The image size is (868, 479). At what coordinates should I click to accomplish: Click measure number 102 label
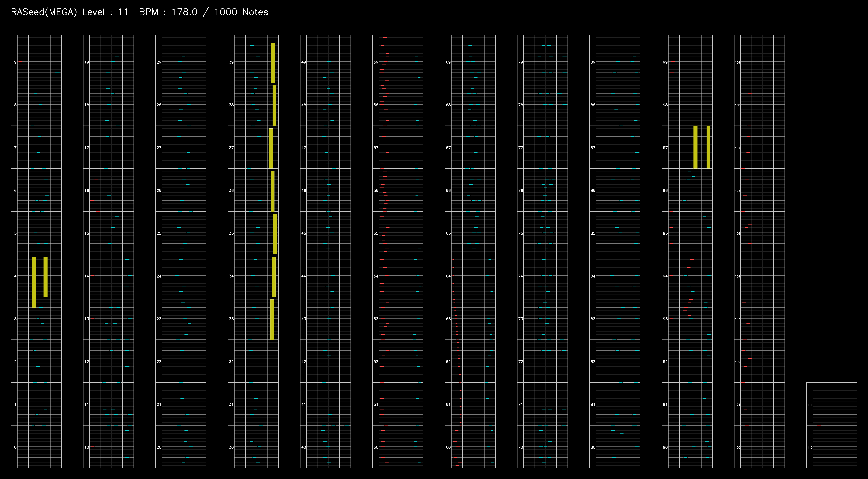[x=738, y=362]
